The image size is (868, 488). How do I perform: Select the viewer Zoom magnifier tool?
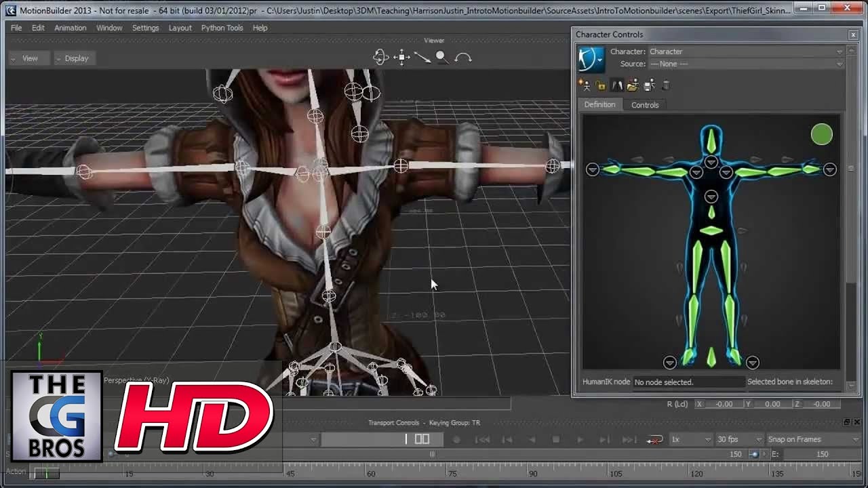[441, 58]
